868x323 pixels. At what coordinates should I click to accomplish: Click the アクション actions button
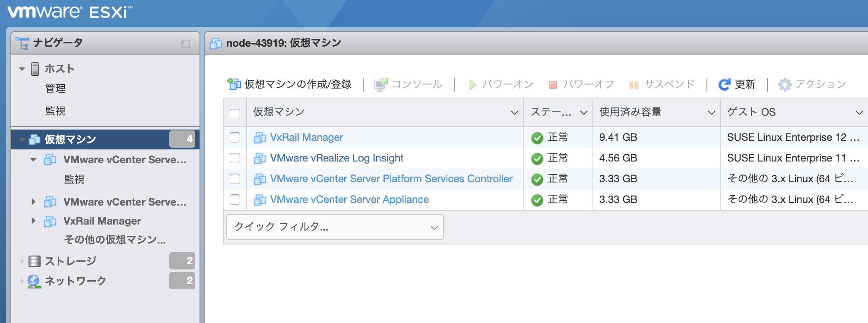point(812,84)
